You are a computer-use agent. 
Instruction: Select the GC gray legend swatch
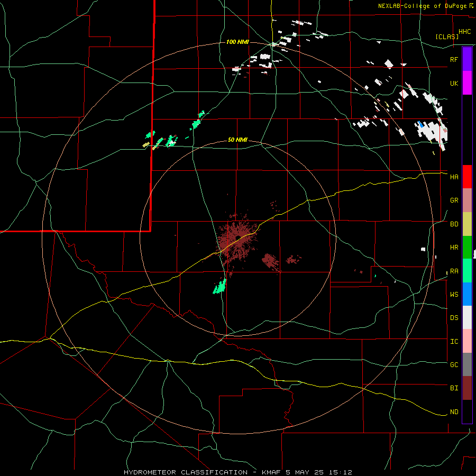pyautogui.click(x=467, y=364)
